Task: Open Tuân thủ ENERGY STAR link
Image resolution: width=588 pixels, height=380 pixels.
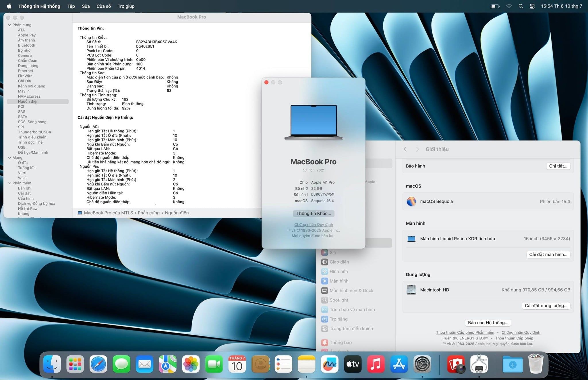Action: pos(465,338)
